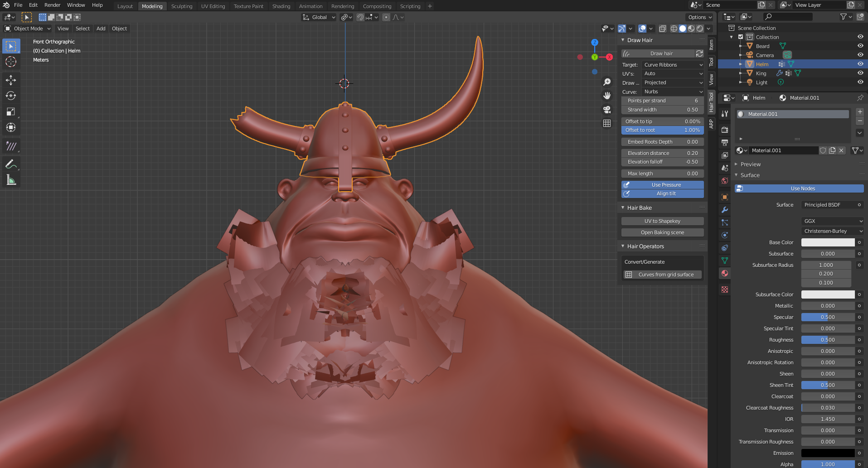This screenshot has height=468, width=868.
Task: Switch to wireframe viewport shading
Action: click(x=674, y=29)
